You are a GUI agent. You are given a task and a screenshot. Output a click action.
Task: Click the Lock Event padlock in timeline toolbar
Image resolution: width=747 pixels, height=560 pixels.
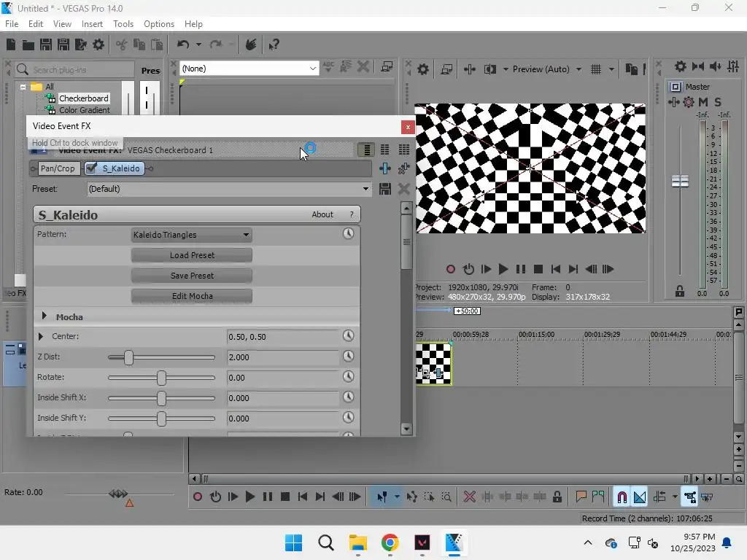pyautogui.click(x=557, y=497)
